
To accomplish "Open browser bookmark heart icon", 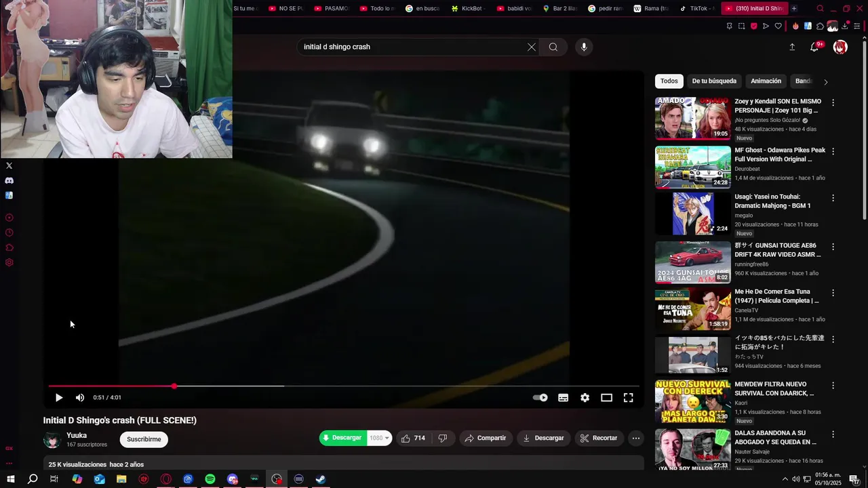I will click(778, 26).
